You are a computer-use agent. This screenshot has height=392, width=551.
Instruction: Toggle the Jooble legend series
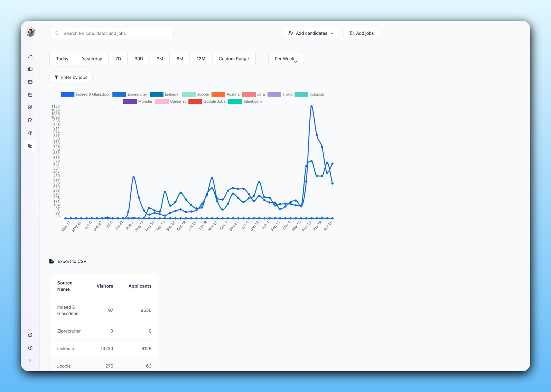pos(195,94)
